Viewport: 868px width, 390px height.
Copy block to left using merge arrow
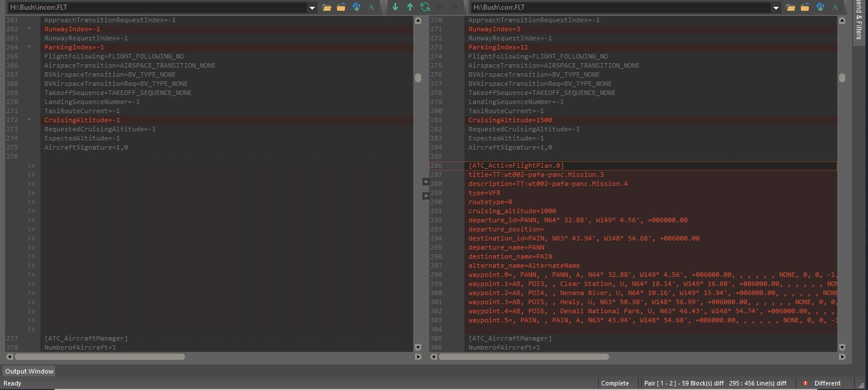coord(425,196)
